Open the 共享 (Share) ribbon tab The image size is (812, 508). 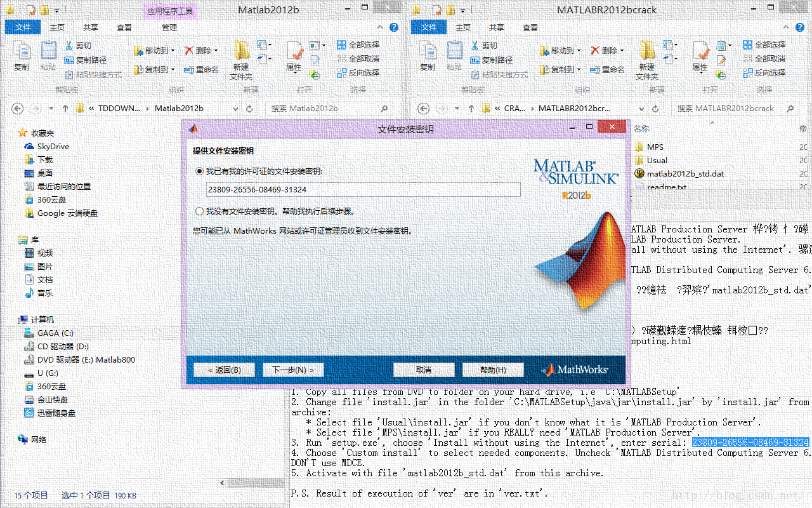(x=90, y=27)
